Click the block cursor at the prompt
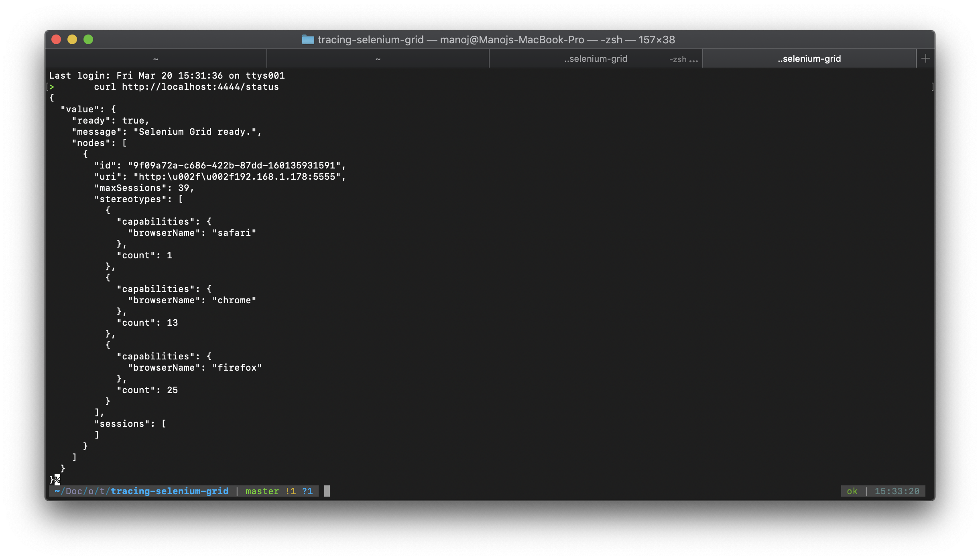Image resolution: width=980 pixels, height=560 pixels. click(327, 491)
